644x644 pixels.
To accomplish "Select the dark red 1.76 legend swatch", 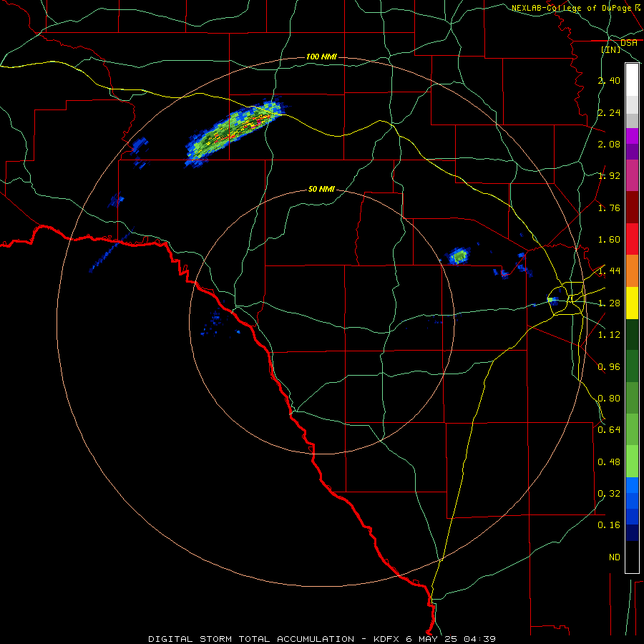I will 632,208.
